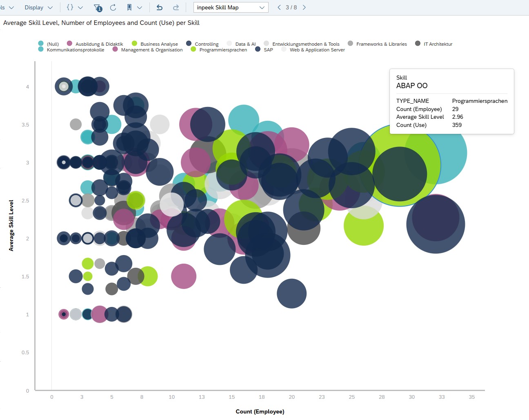This screenshot has height=420, width=529.
Task: Open the inpeek Skill Map page selector
Action: (x=231, y=7)
